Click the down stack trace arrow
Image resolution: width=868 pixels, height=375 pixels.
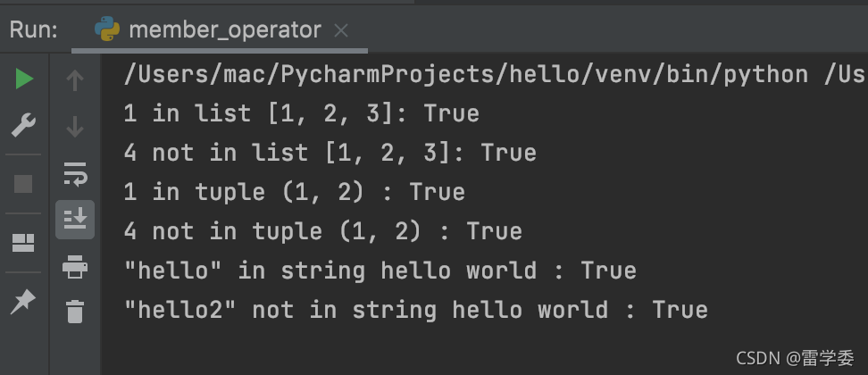coord(75,127)
